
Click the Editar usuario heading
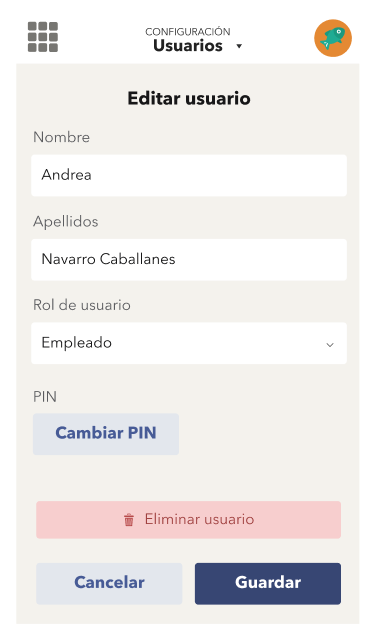[x=189, y=98]
